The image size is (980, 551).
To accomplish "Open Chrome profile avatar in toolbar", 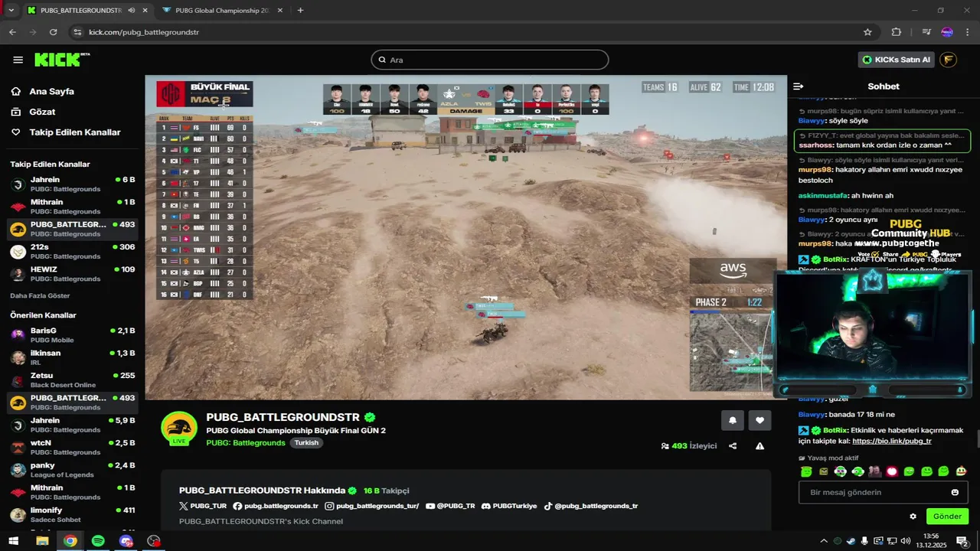I will [947, 32].
